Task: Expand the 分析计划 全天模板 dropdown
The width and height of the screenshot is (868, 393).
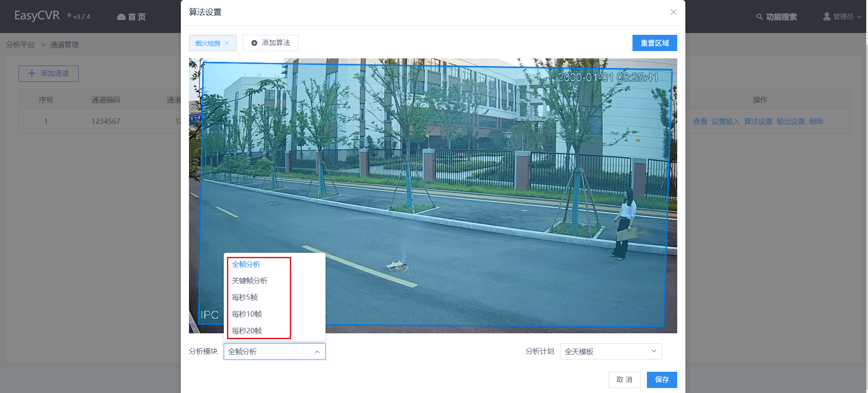Action: point(653,351)
